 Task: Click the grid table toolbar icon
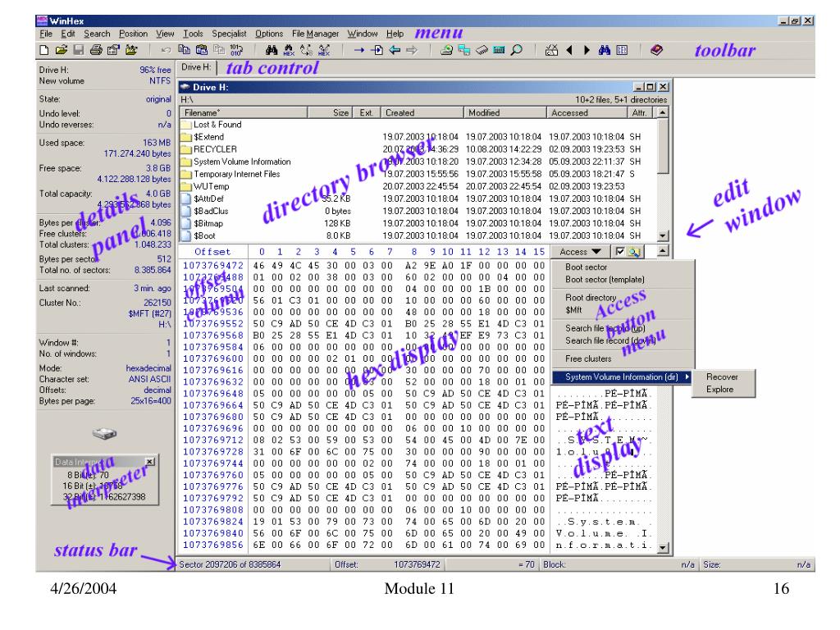click(x=622, y=50)
